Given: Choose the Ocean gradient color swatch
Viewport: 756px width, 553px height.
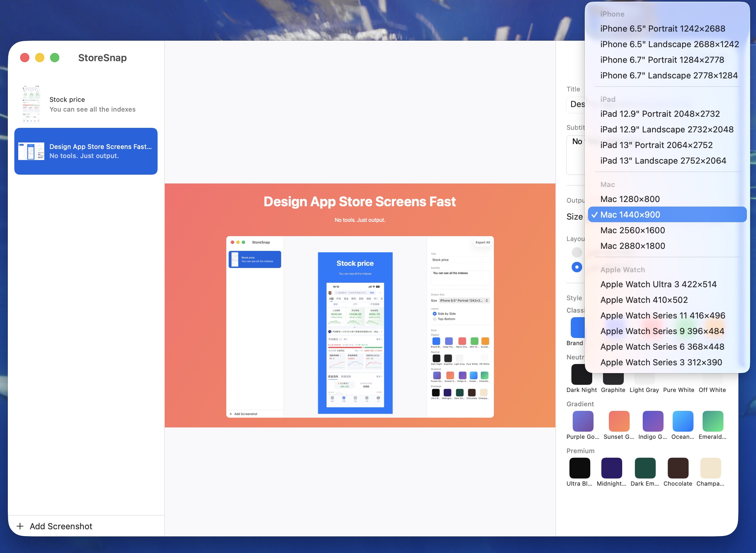Looking at the screenshot, I should (683, 421).
